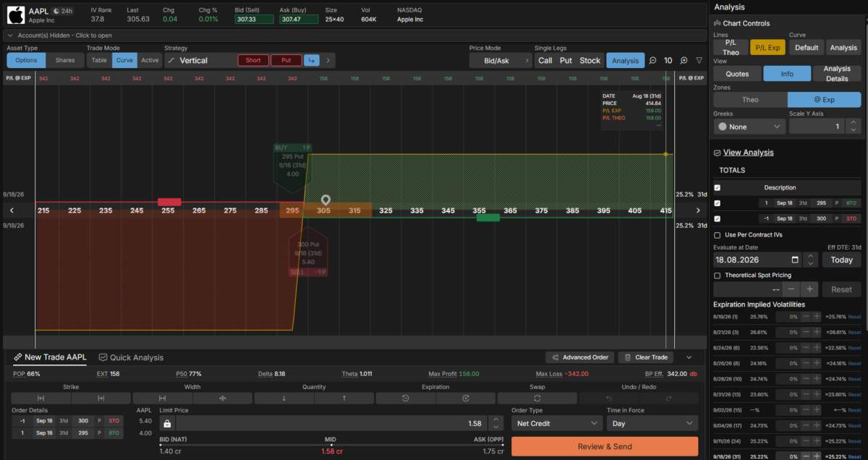Viewport: 868px width, 460px height.
Task: Add a single Call leg
Action: (545, 61)
